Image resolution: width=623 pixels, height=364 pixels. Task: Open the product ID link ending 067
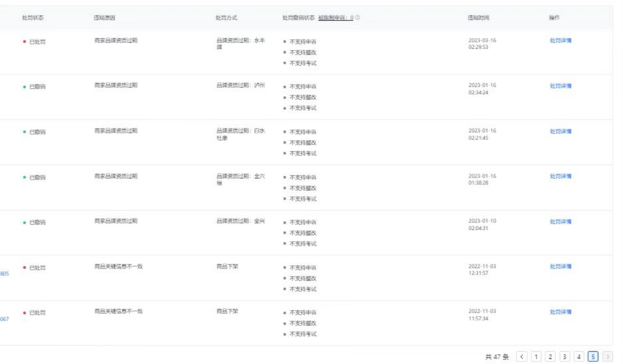point(4,319)
